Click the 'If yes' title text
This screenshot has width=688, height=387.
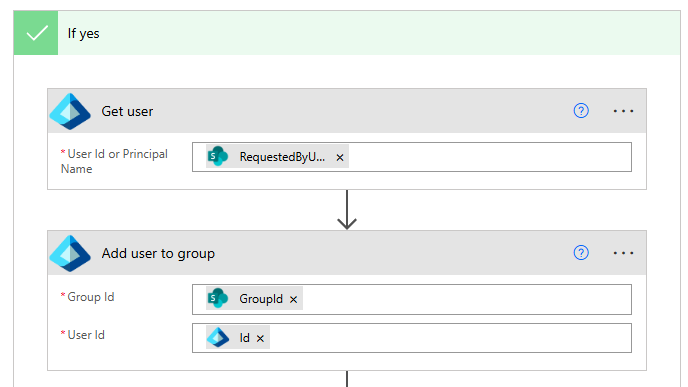pyautogui.click(x=83, y=33)
